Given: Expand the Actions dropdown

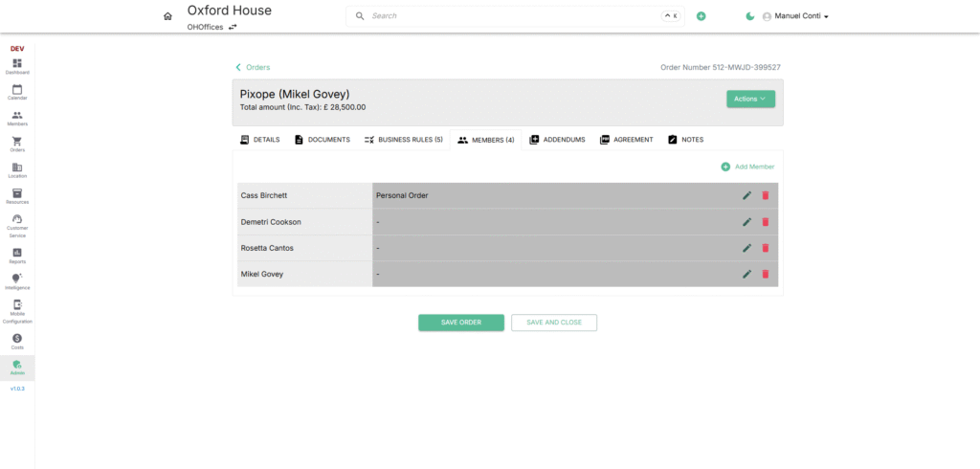Looking at the screenshot, I should 750,99.
